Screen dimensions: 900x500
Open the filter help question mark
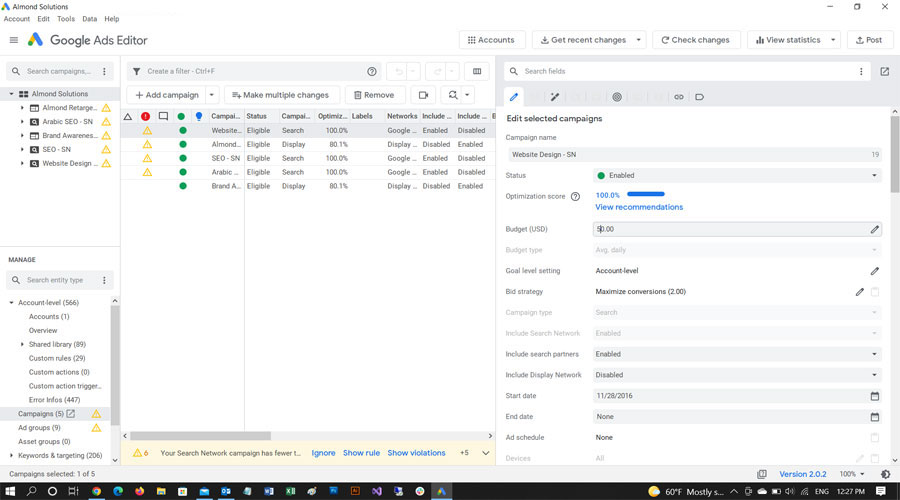tap(372, 71)
